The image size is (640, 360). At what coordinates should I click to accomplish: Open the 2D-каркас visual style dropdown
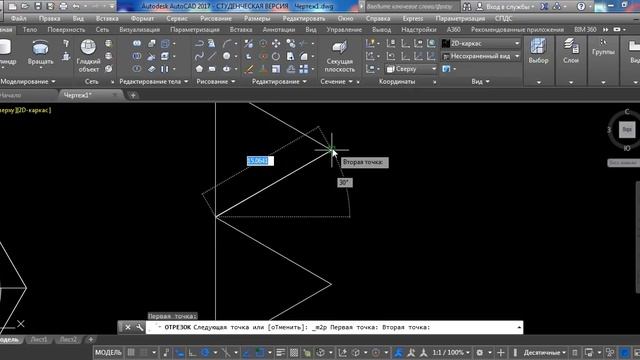pyautogui.click(x=480, y=43)
